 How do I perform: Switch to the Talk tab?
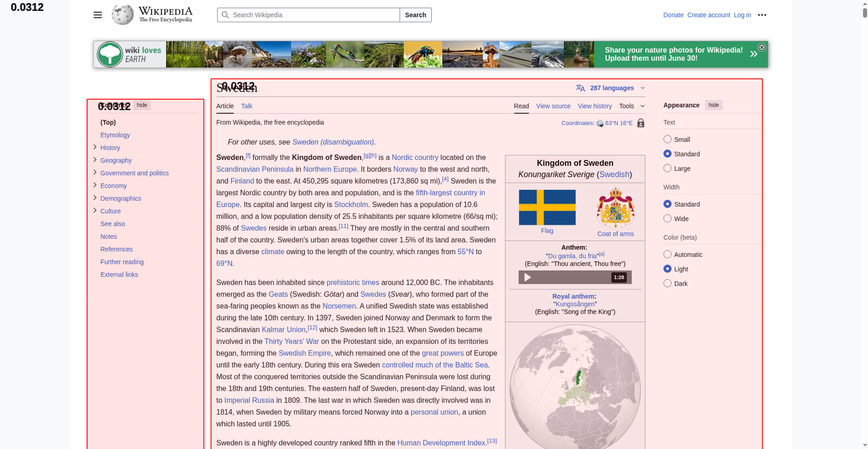tap(247, 106)
